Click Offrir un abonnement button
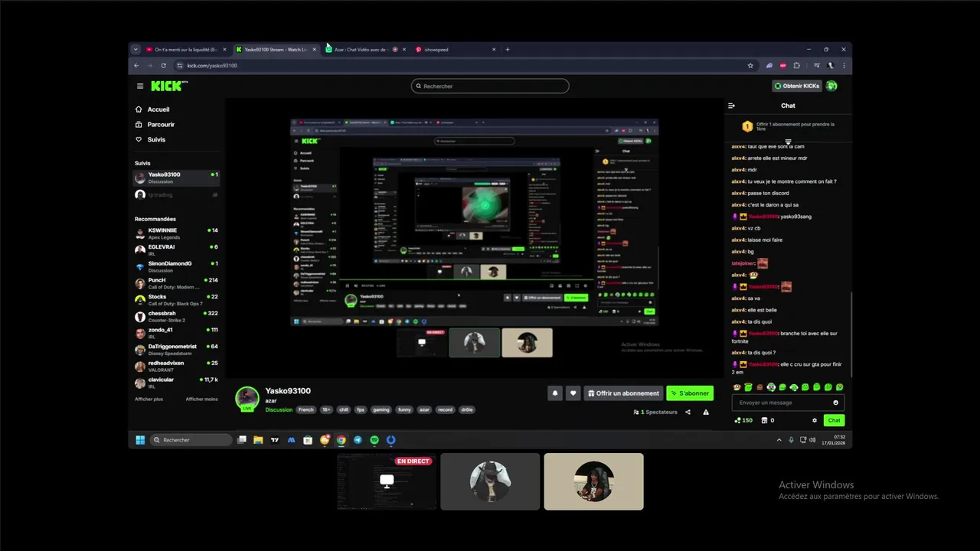980x551 pixels. pyautogui.click(x=623, y=393)
